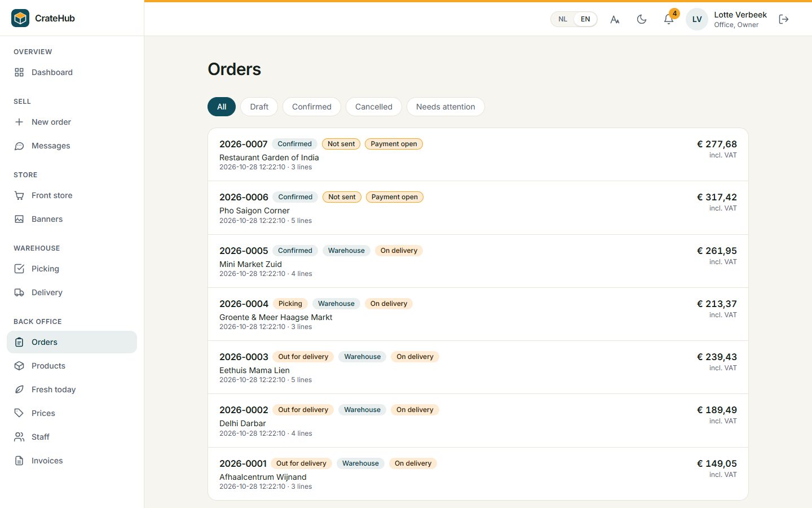The width and height of the screenshot is (812, 508).
Task: Open order 2026-0002 Delhi Darbar
Action: point(478,421)
